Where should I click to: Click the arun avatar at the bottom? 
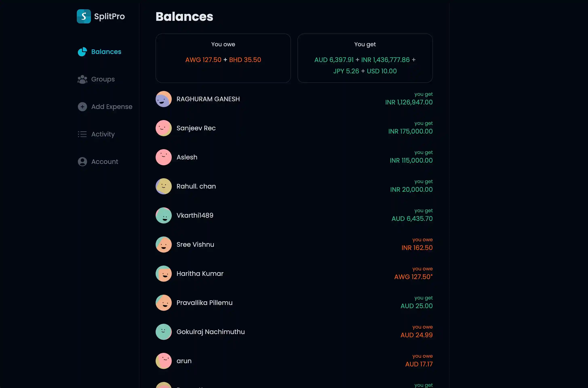point(163,361)
